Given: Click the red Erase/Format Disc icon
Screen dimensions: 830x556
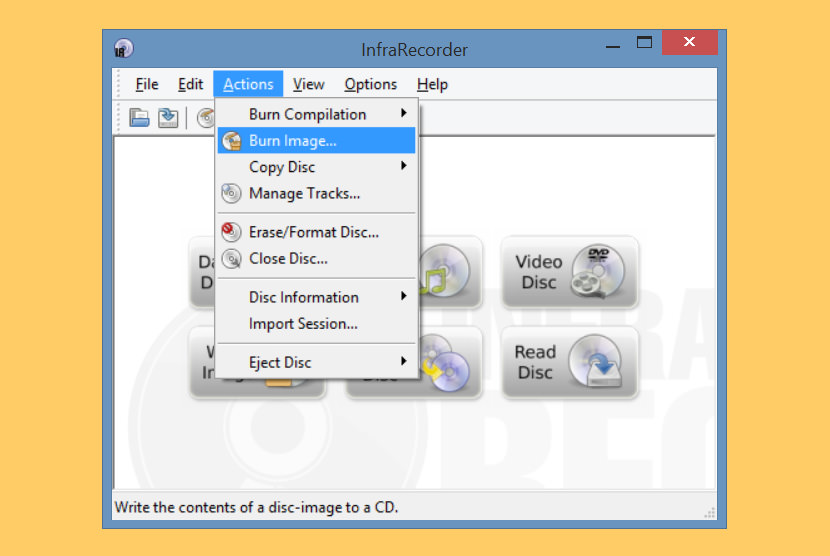Looking at the screenshot, I should [231, 232].
